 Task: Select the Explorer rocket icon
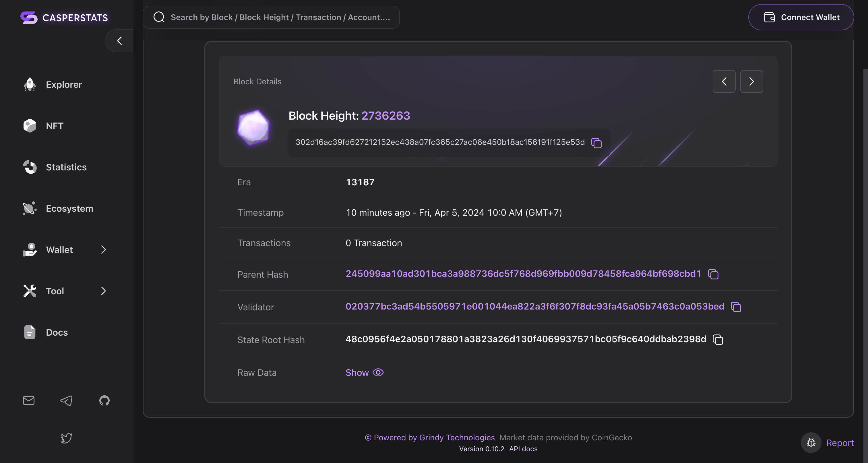click(x=30, y=85)
